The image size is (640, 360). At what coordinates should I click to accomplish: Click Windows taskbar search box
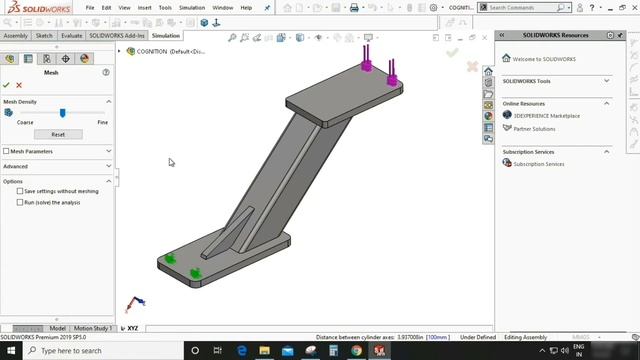pyautogui.click(x=103, y=351)
